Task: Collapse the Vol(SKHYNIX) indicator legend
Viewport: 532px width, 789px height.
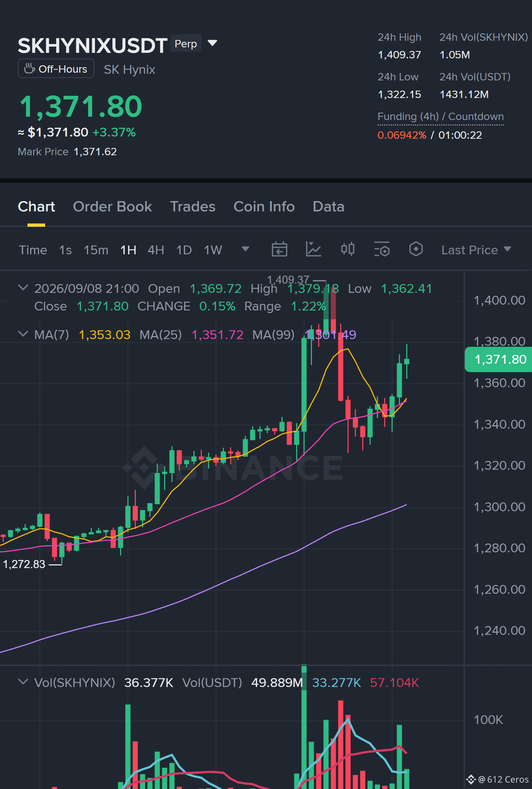Action: (x=23, y=682)
